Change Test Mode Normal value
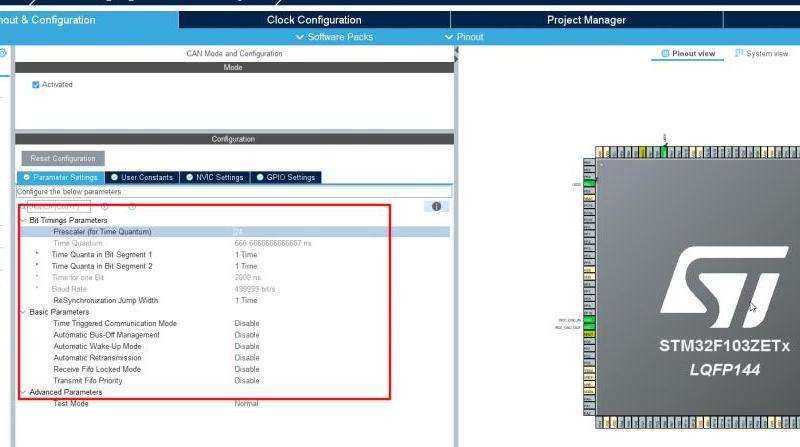The width and height of the screenshot is (800, 447). [x=246, y=404]
